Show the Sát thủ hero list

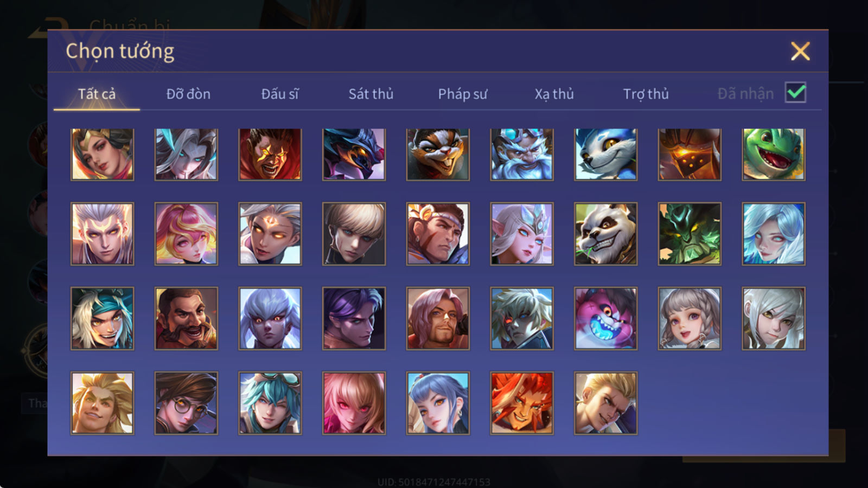[371, 94]
